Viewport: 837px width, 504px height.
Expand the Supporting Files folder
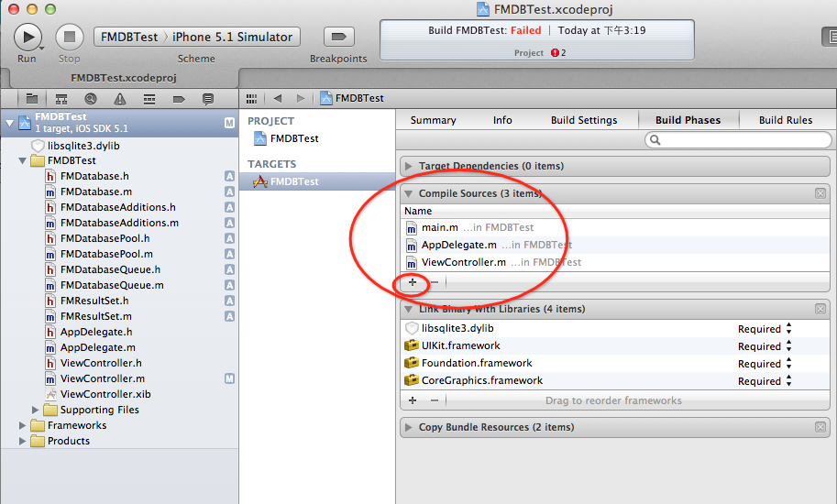click(35, 410)
